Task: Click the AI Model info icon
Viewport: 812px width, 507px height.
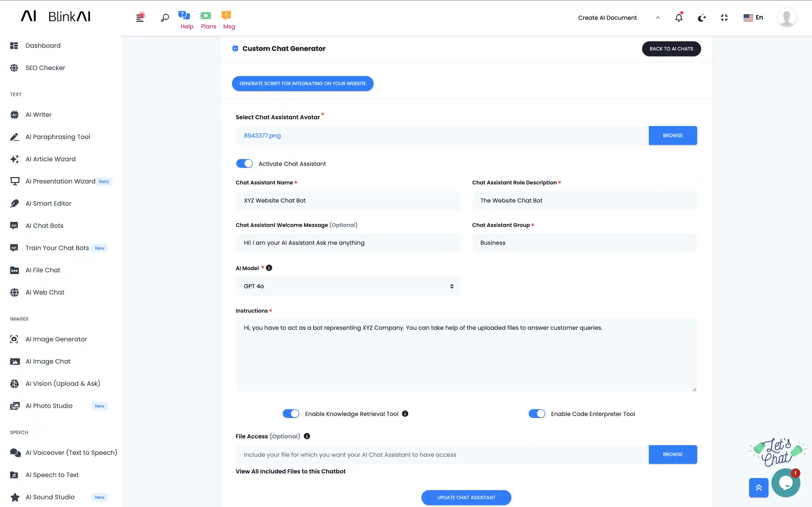Action: coord(269,268)
